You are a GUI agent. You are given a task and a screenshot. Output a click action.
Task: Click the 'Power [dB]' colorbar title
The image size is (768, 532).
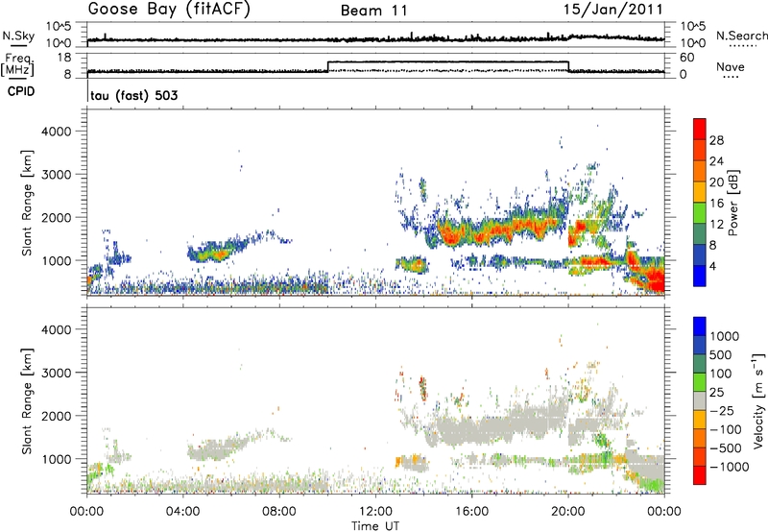point(732,203)
